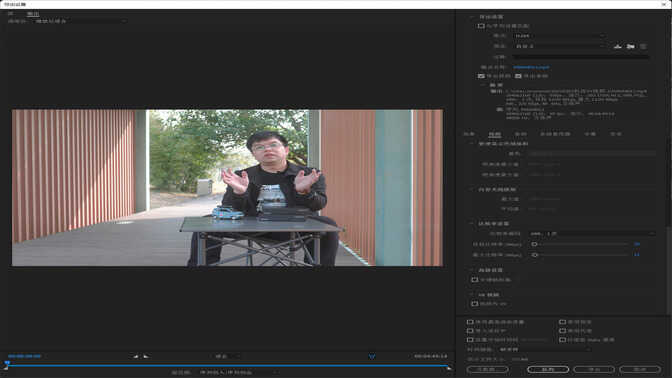Toggle the video is VR checkbox
Viewport: 672px width, 378px height.
click(474, 303)
